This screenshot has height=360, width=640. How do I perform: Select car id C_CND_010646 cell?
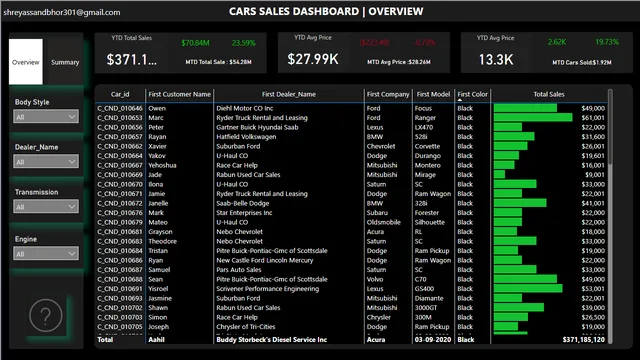click(x=120, y=108)
